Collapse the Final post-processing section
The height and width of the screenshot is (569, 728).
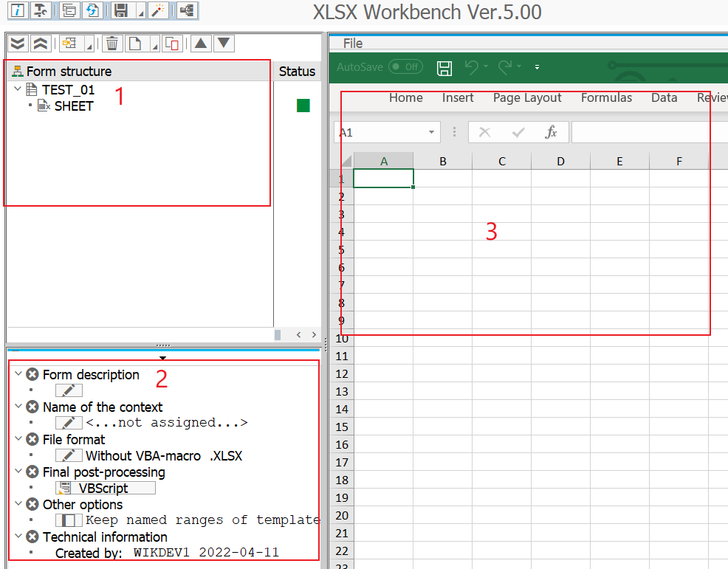18,471
